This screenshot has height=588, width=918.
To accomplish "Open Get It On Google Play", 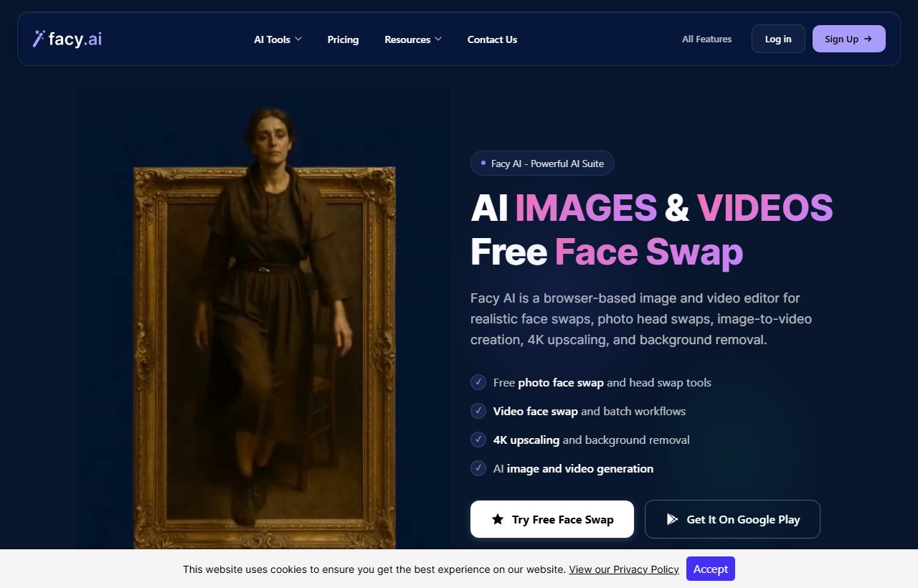I will (732, 519).
